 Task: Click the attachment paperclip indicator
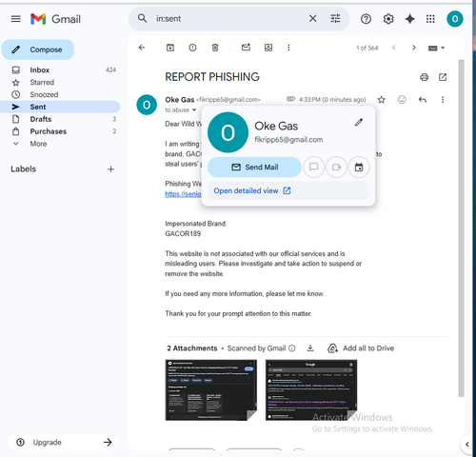(290, 99)
